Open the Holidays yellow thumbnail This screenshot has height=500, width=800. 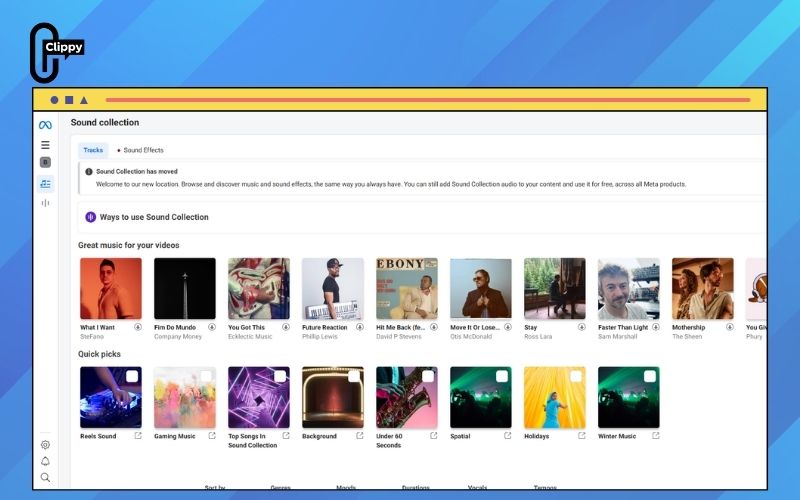(555, 397)
